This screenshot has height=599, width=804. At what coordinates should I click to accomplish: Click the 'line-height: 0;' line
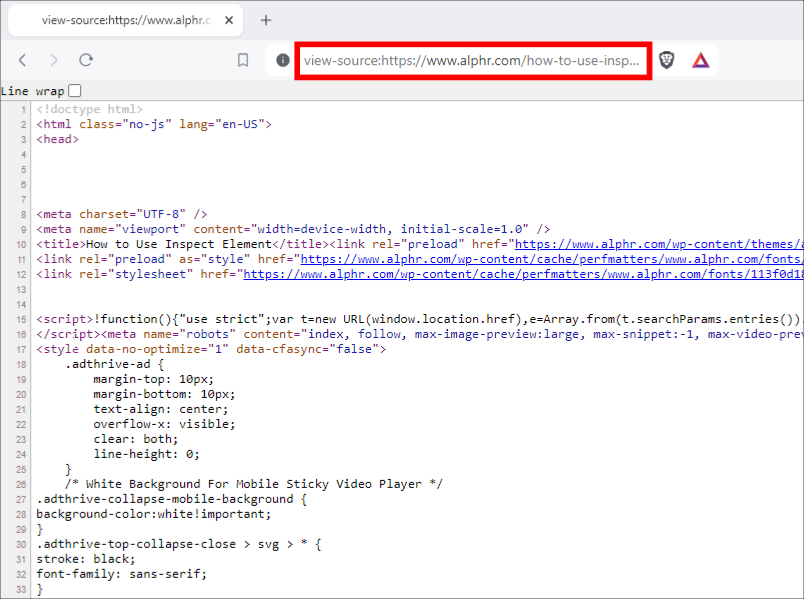click(x=147, y=454)
